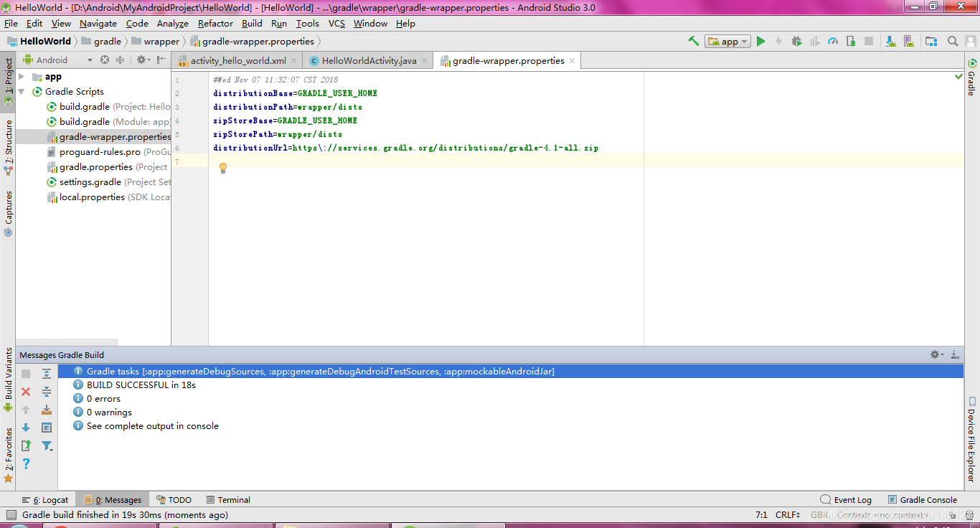Open the 6: Logcat tool window
The image size is (980, 528).
click(x=45, y=500)
